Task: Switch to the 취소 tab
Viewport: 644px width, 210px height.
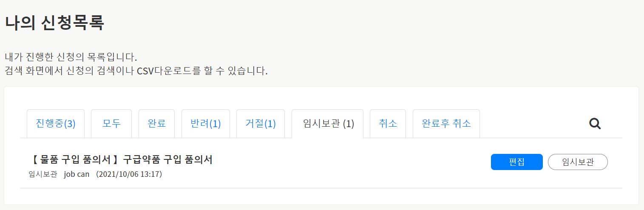Action: (x=388, y=124)
